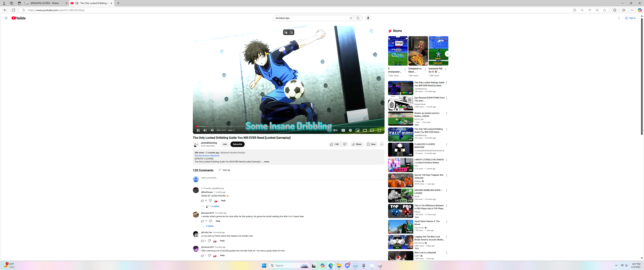Open more actions menu under the video
This screenshot has width=644, height=270.
(382, 144)
